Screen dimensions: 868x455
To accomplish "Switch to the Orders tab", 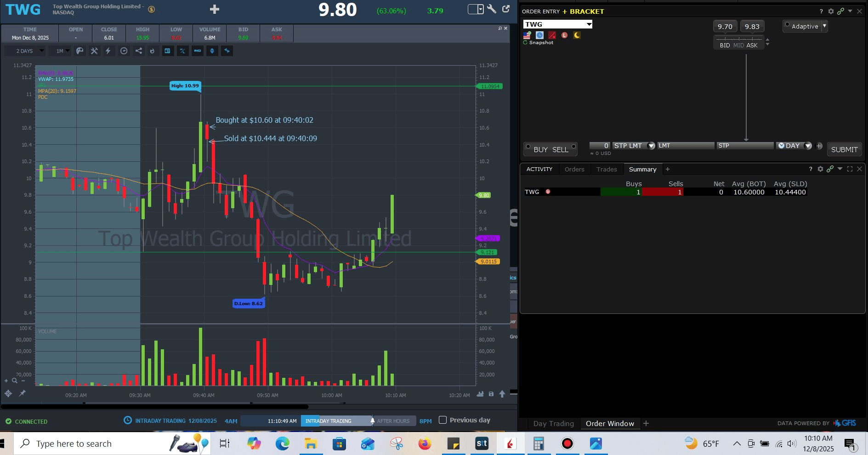I will coord(574,169).
